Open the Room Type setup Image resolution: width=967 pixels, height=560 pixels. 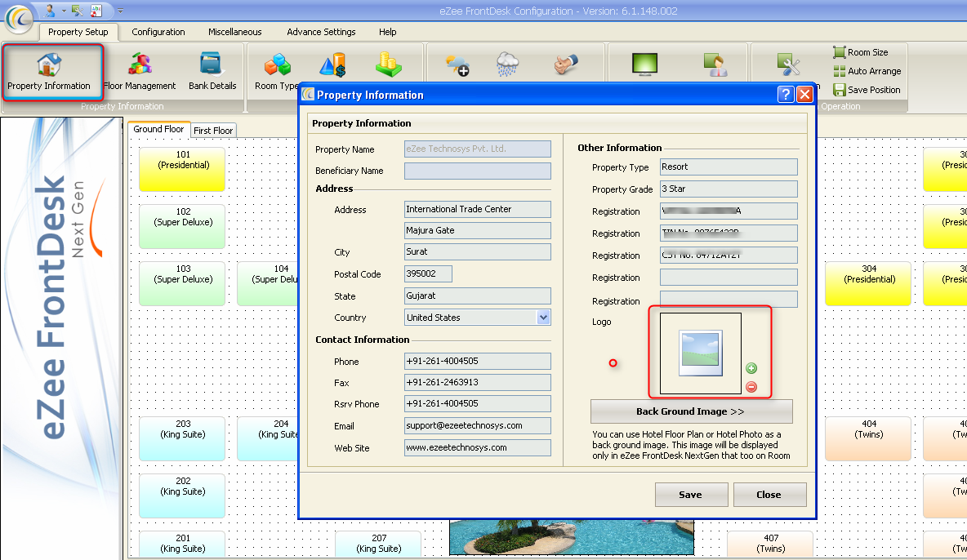276,72
